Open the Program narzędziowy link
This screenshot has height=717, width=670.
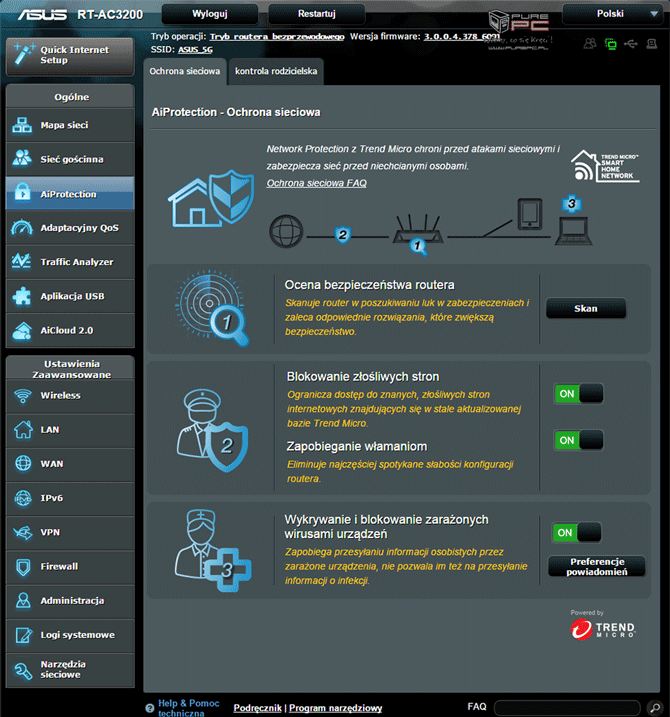click(x=335, y=708)
